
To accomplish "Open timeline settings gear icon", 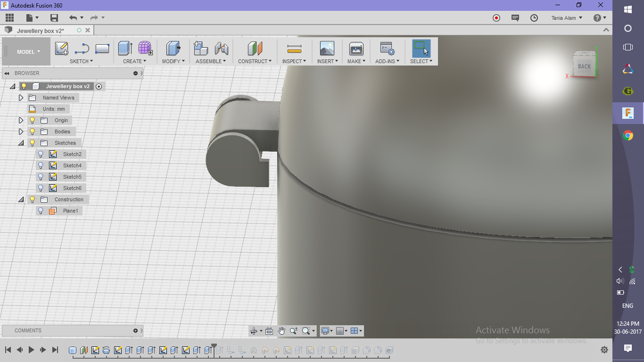I will click(604, 350).
